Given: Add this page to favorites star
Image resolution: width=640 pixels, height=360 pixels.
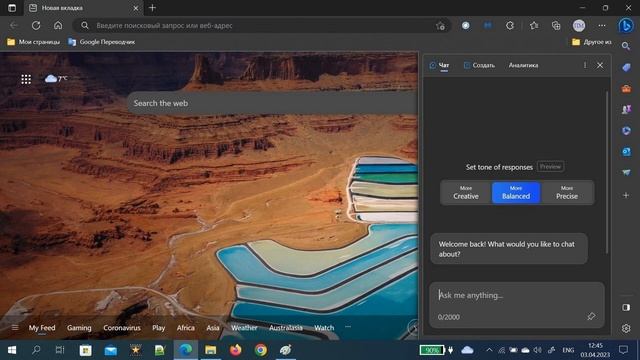Looking at the screenshot, I should (x=440, y=26).
